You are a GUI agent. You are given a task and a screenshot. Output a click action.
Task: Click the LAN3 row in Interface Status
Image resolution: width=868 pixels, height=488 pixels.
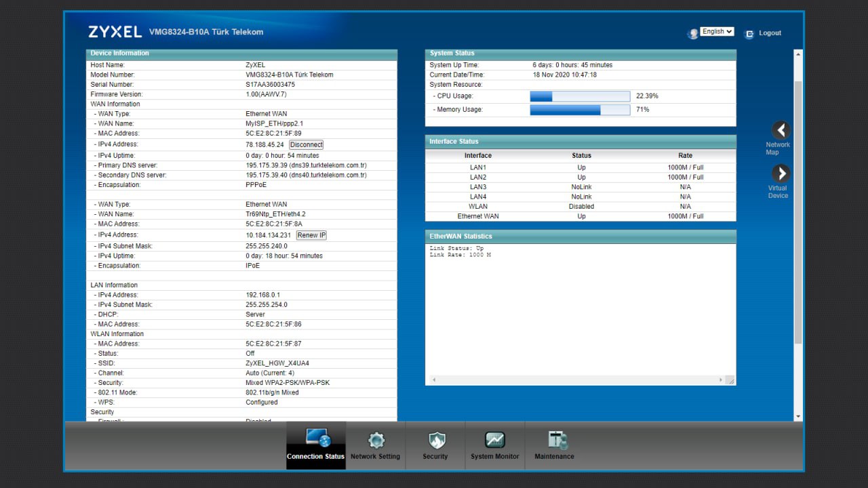pyautogui.click(x=580, y=187)
